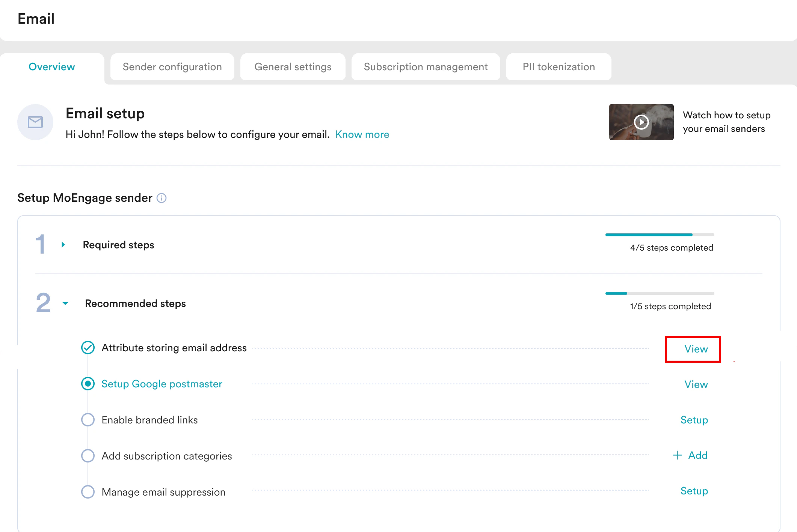The height and width of the screenshot is (532, 797).
Task: Click the checkmark icon for Attribute storing email address
Action: pyautogui.click(x=88, y=348)
